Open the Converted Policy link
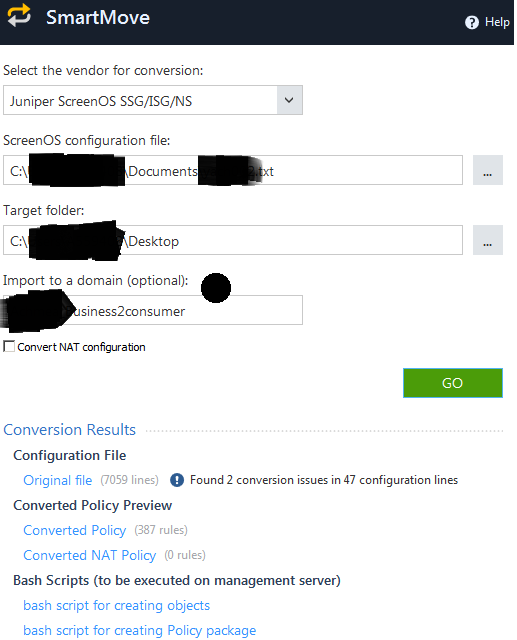517x640 pixels. click(x=75, y=530)
